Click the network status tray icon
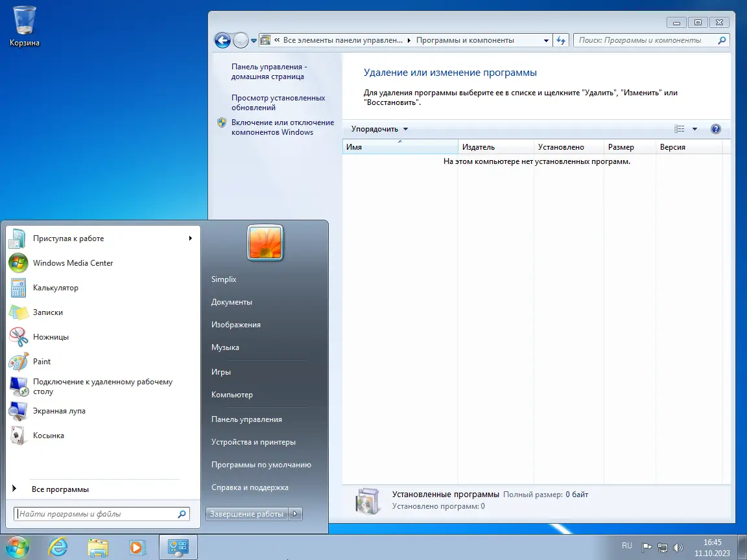This screenshot has height=560, width=747. click(663, 546)
